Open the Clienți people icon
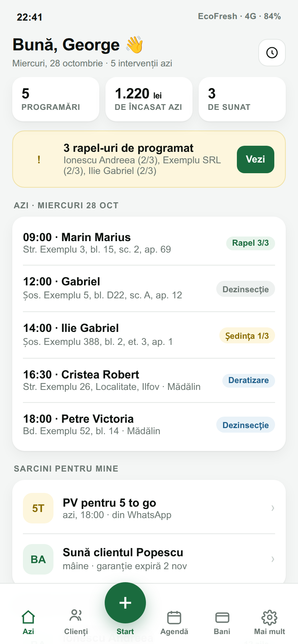 click(76, 615)
